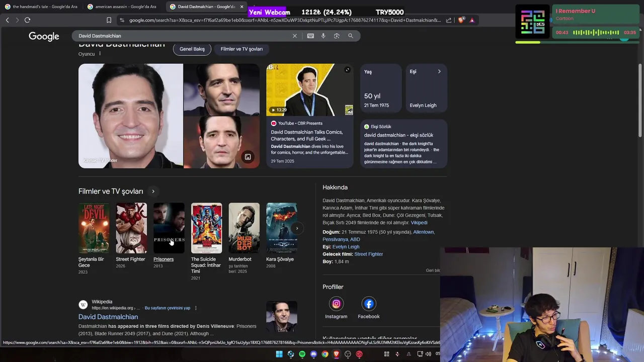The height and width of the screenshot is (362, 644).
Task: Click the Geri bildirim link under Hakkında
Action: [433, 270]
